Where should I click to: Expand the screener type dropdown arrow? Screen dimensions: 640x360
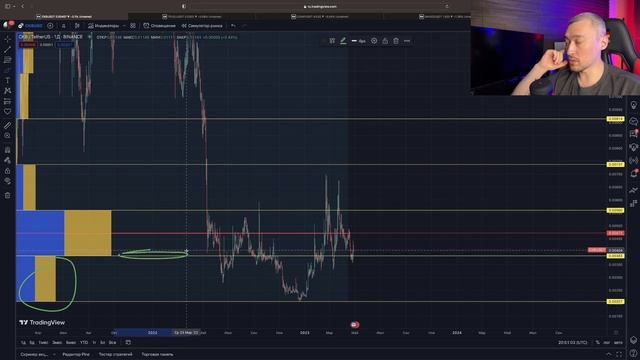[54, 354]
